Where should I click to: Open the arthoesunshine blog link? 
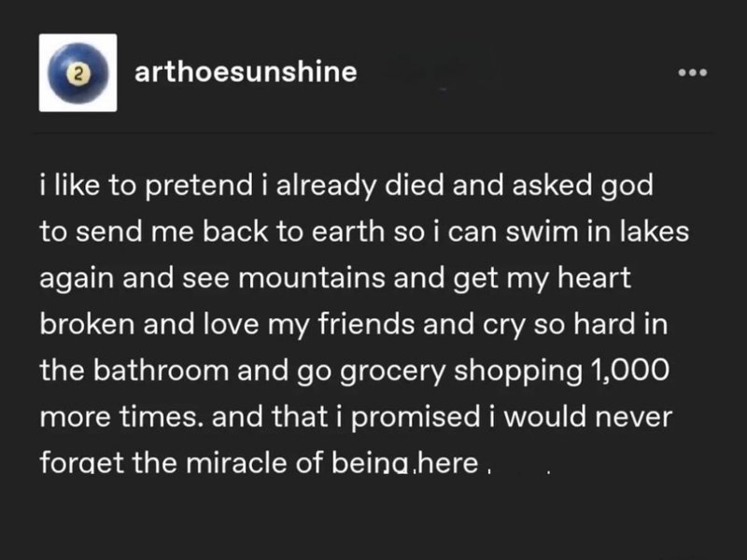click(246, 72)
